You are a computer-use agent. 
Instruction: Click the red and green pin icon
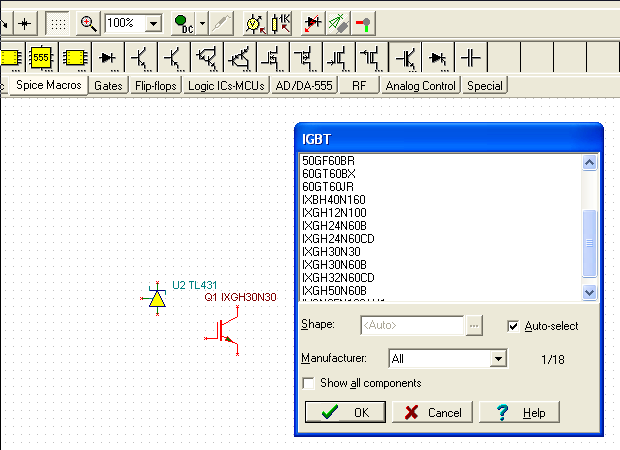coord(363,24)
